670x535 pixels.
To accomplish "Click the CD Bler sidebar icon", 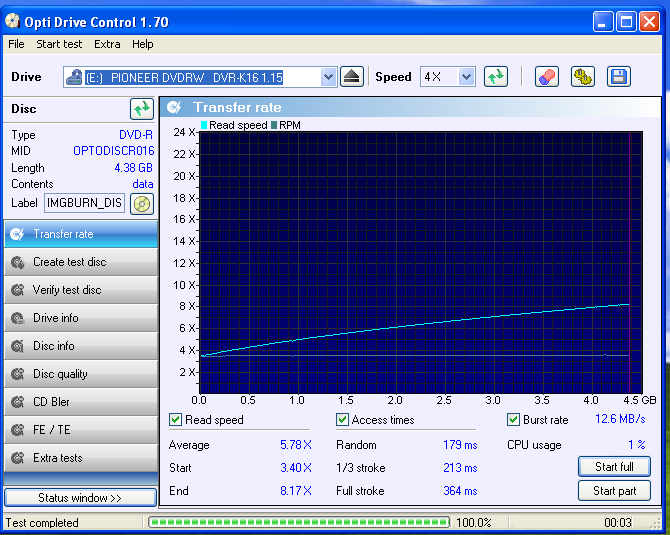I will coord(18,402).
